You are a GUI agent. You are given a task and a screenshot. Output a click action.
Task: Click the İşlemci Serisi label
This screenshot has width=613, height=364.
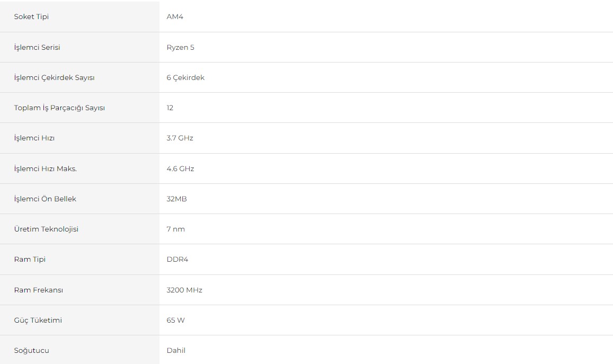(x=37, y=47)
